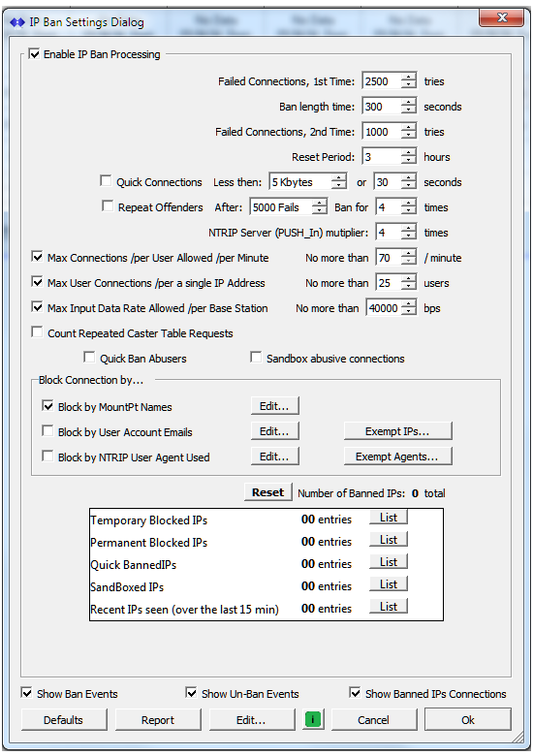Click the Report button
Image resolution: width=533 pixels, height=756 pixels.
pyautogui.click(x=158, y=720)
